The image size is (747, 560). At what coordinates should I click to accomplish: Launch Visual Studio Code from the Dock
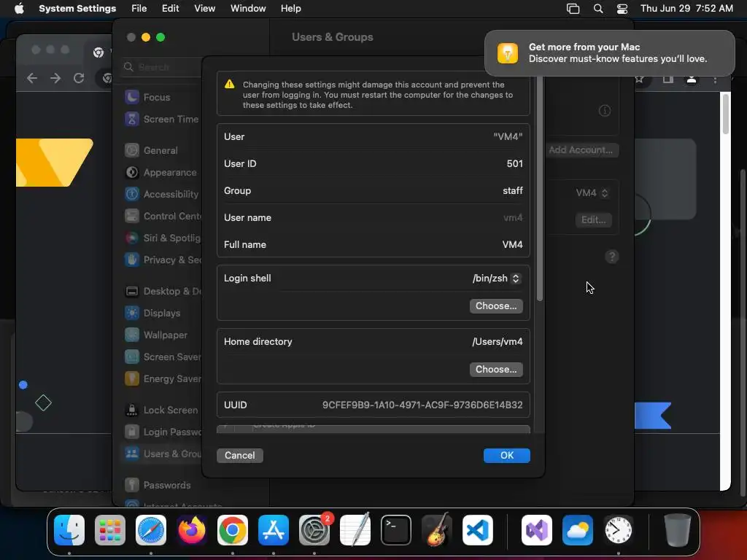(477, 530)
